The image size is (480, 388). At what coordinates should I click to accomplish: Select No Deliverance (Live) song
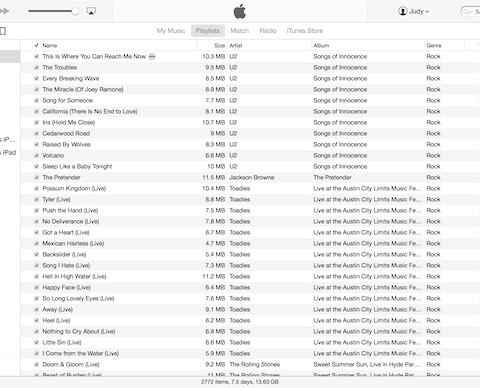tap(71, 221)
